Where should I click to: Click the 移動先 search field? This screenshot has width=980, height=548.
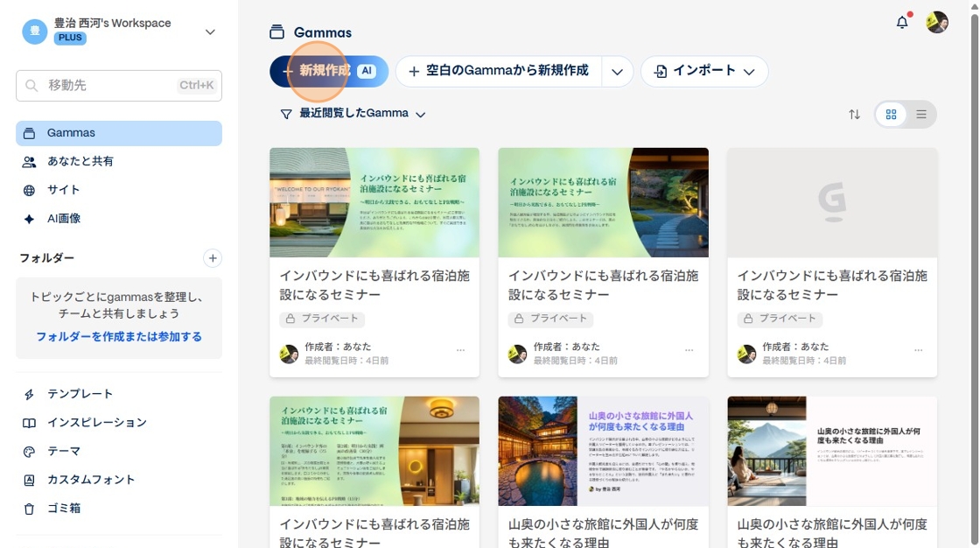point(119,86)
